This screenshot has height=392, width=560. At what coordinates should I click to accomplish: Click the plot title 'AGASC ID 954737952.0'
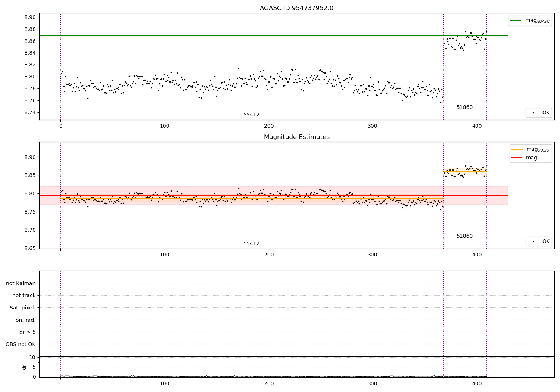tap(296, 8)
